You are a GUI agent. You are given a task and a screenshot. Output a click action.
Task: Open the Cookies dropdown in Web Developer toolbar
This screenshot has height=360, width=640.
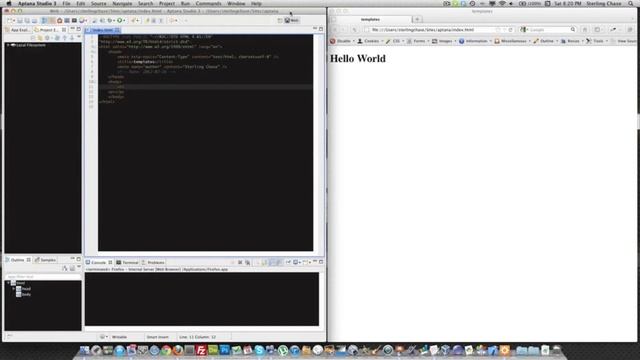click(370, 41)
